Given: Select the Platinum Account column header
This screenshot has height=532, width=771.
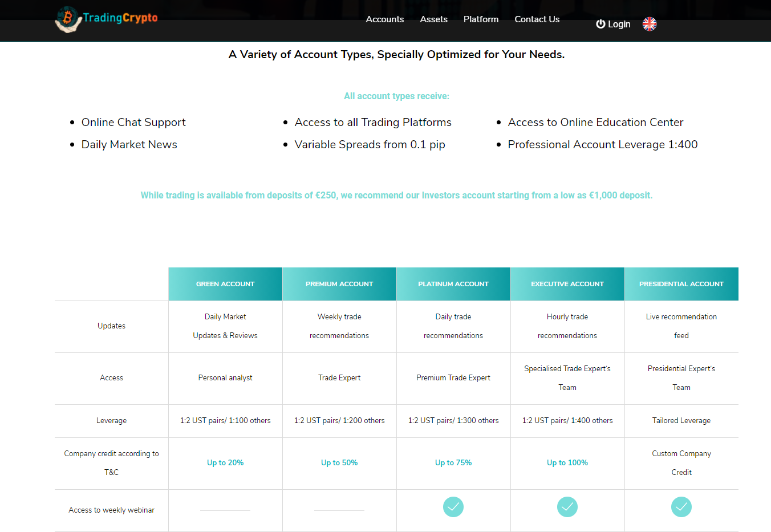Looking at the screenshot, I should point(453,284).
